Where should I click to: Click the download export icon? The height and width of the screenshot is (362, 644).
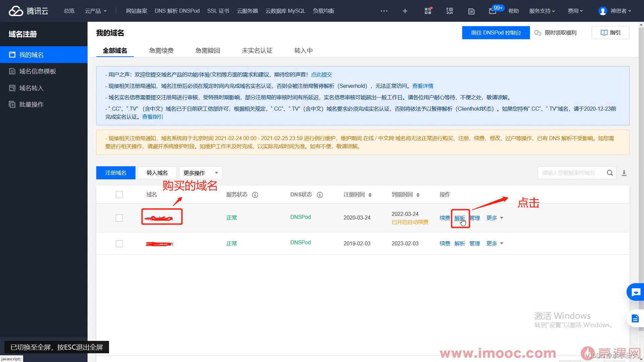[624, 173]
